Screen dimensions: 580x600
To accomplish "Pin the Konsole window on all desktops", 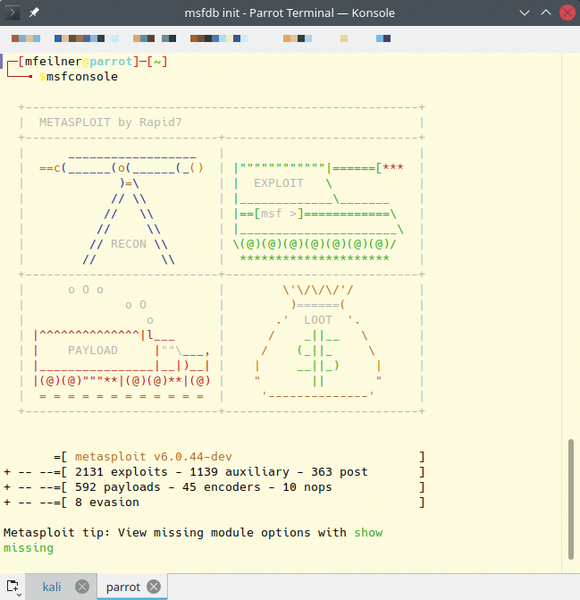I will click(34, 13).
